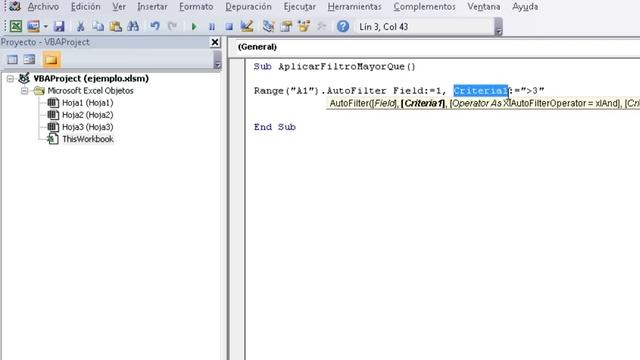Screen dimensions: 640x360
Task: Select Hoja2 (Hoja2) in project tree
Action: pos(87,115)
